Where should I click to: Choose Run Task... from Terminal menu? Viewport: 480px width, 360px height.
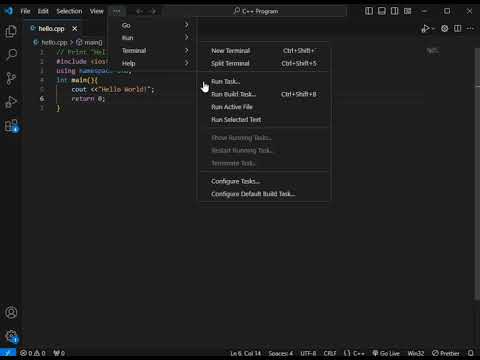tap(264, 81)
